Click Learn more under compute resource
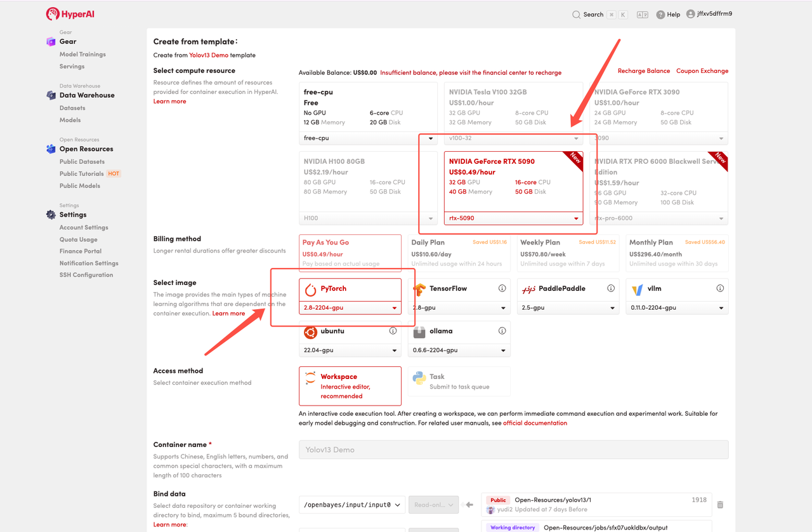 pos(169,102)
